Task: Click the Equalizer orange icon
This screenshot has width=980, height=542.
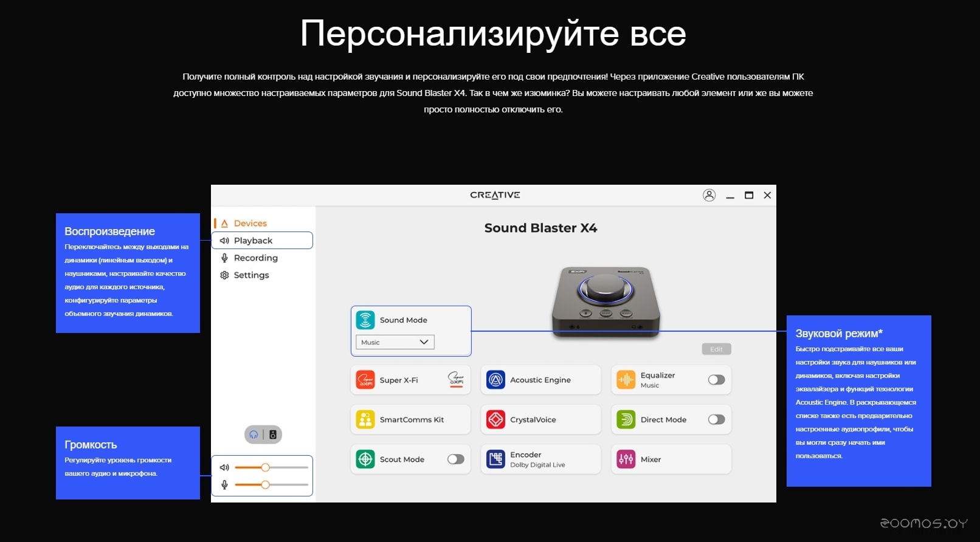Action: [x=626, y=380]
